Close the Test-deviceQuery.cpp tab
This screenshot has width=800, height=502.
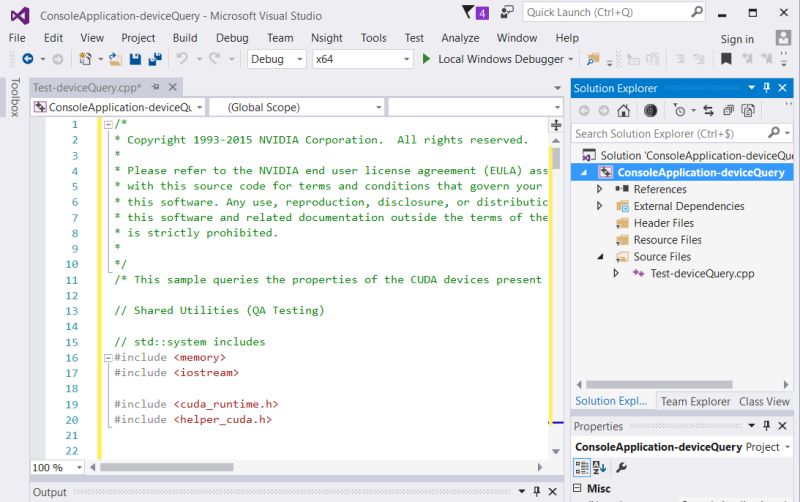[x=172, y=87]
